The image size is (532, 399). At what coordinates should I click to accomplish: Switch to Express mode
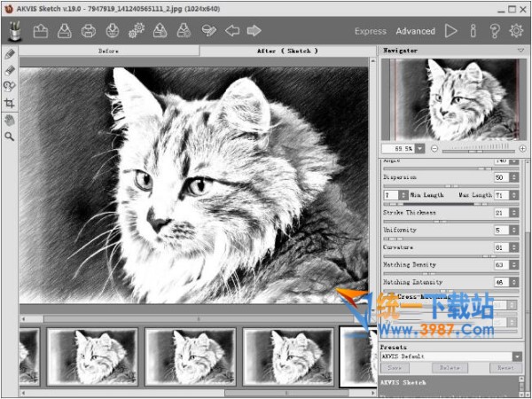tap(371, 31)
